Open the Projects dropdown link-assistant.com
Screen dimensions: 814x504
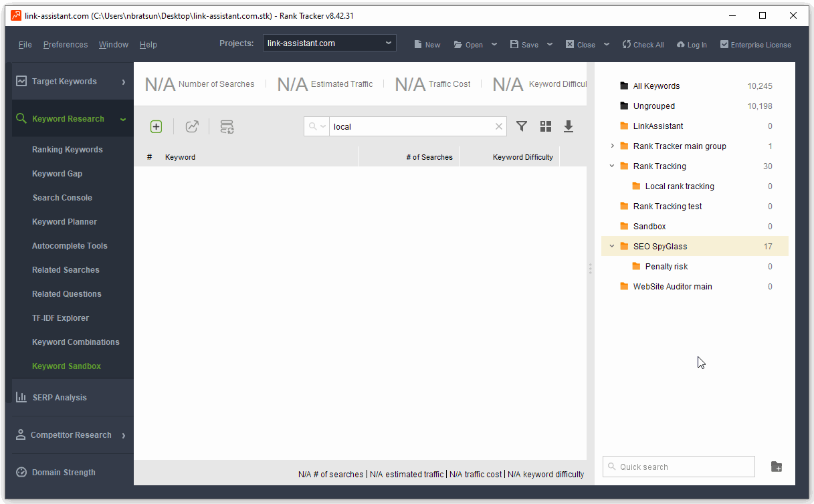point(330,43)
